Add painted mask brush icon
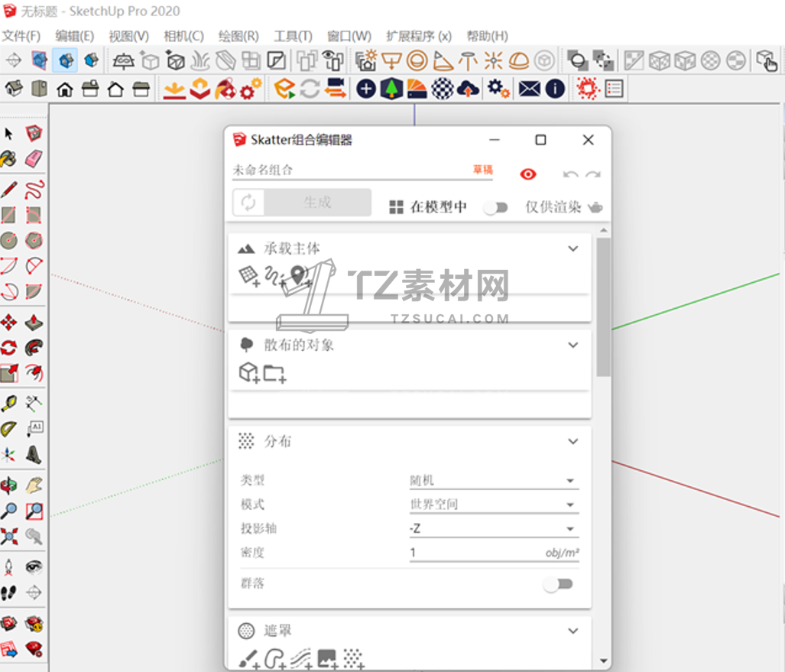785x672 pixels. [249, 658]
